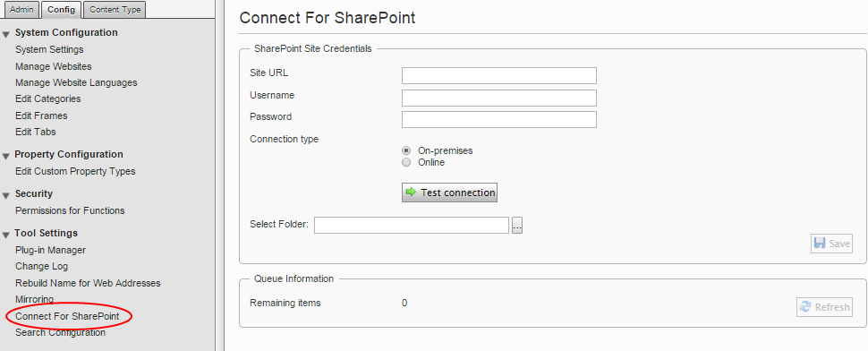Viewport: 868px width, 351px height.
Task: View the Change Log
Action: [x=41, y=266]
